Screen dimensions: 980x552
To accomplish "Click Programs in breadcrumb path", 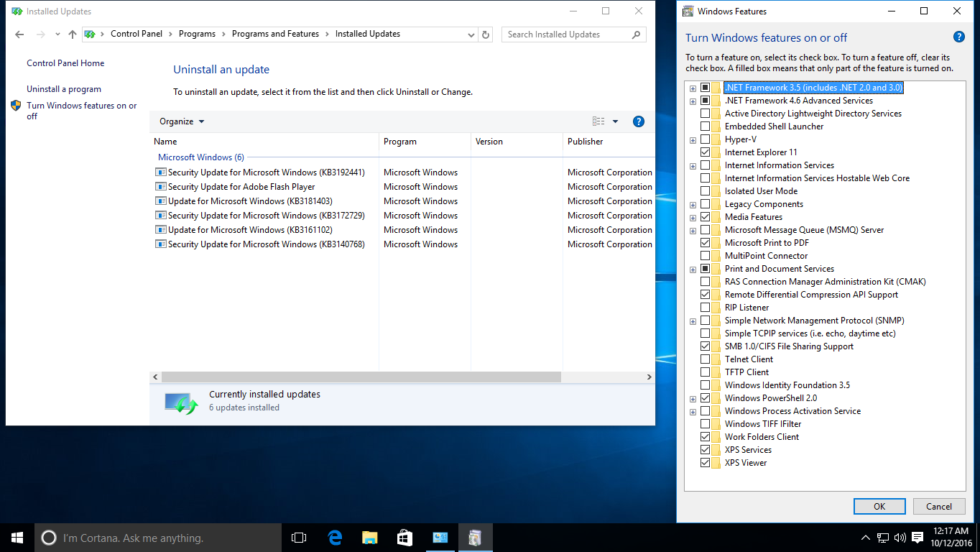I will click(x=197, y=34).
